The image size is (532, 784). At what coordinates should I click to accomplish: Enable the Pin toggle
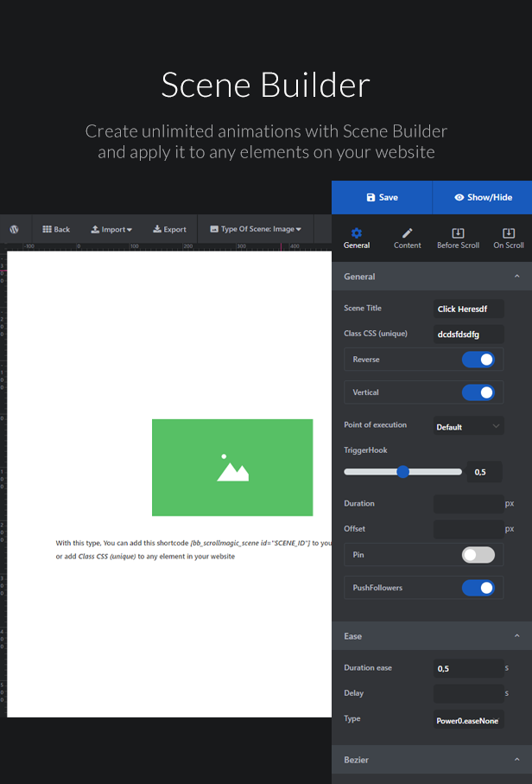coord(478,555)
